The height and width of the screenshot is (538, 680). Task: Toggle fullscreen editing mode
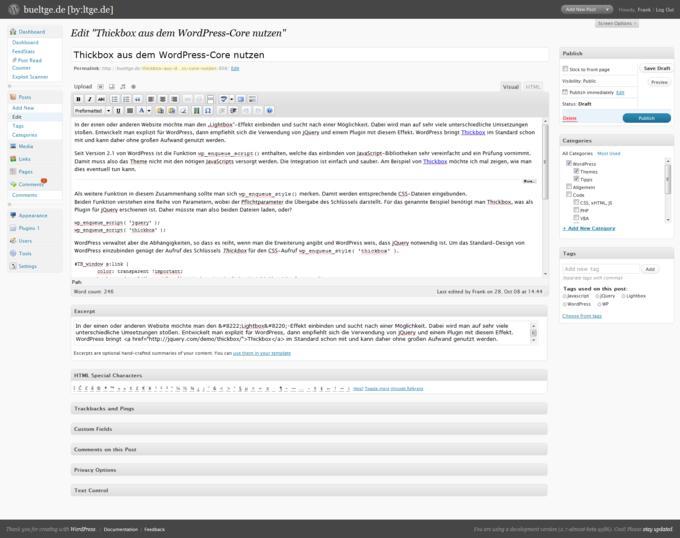click(x=241, y=99)
